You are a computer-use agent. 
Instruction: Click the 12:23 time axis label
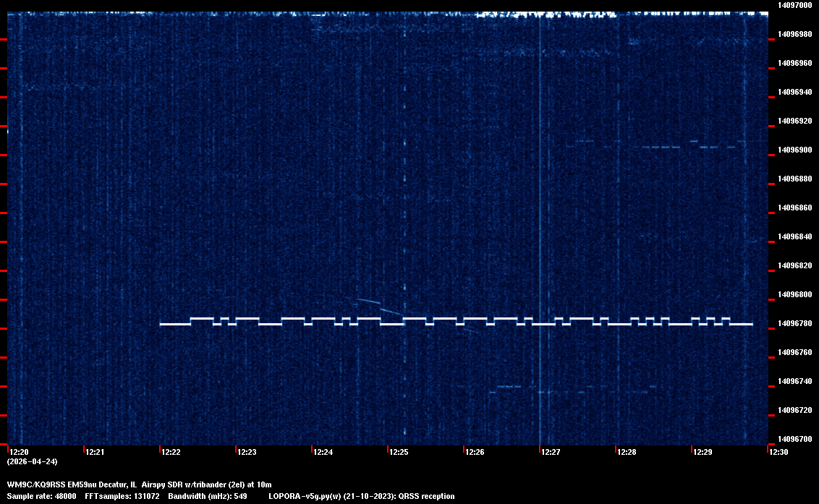247,452
